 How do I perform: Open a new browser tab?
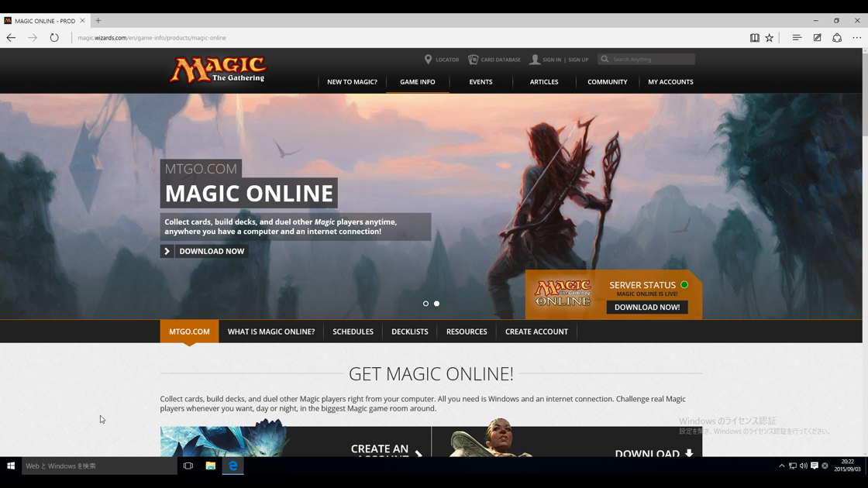point(98,20)
